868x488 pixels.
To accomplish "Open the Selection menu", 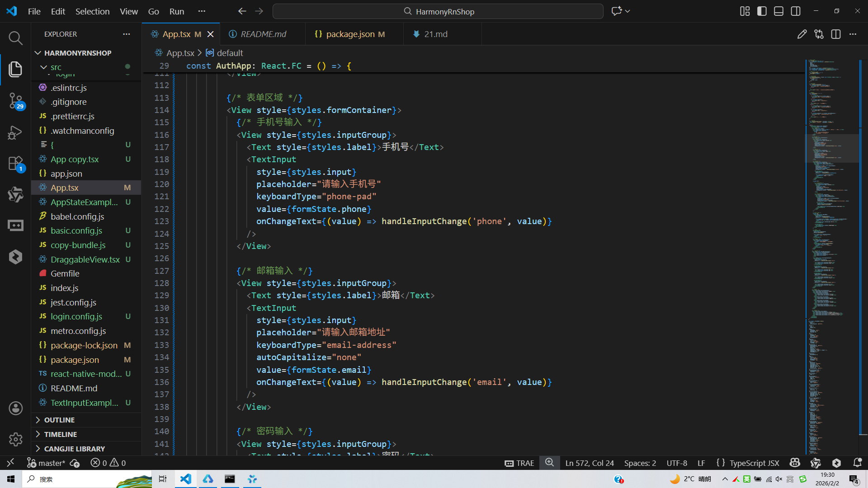I will click(x=92, y=11).
